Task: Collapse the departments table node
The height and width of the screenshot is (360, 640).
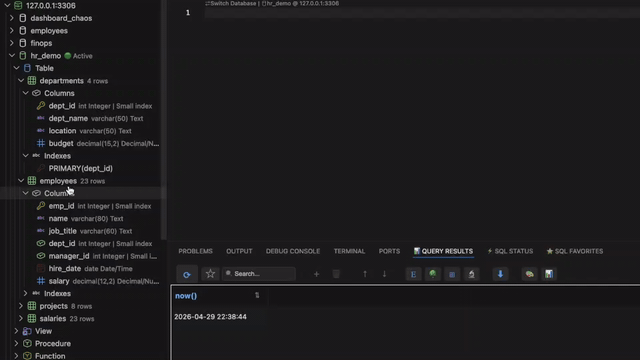Action: point(21,80)
